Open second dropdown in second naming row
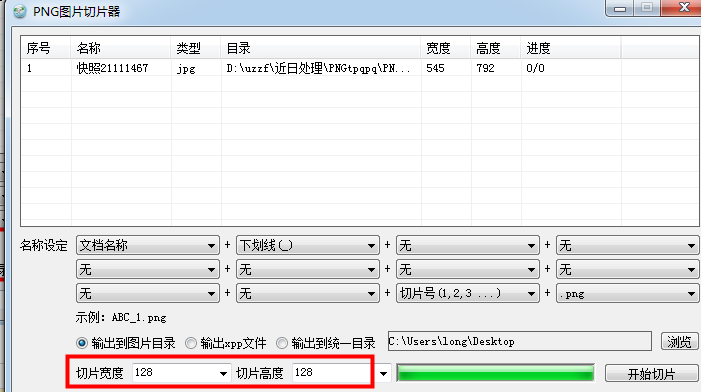701x392 pixels. 308,270
